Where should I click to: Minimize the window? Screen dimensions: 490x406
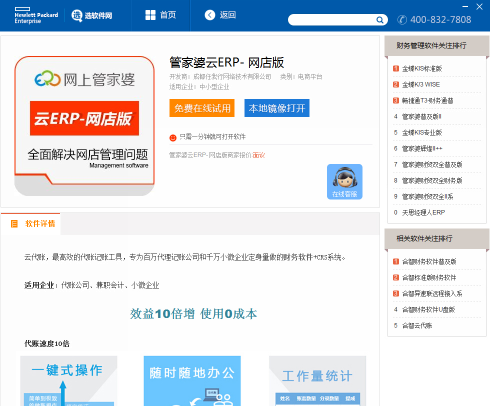point(465,6)
